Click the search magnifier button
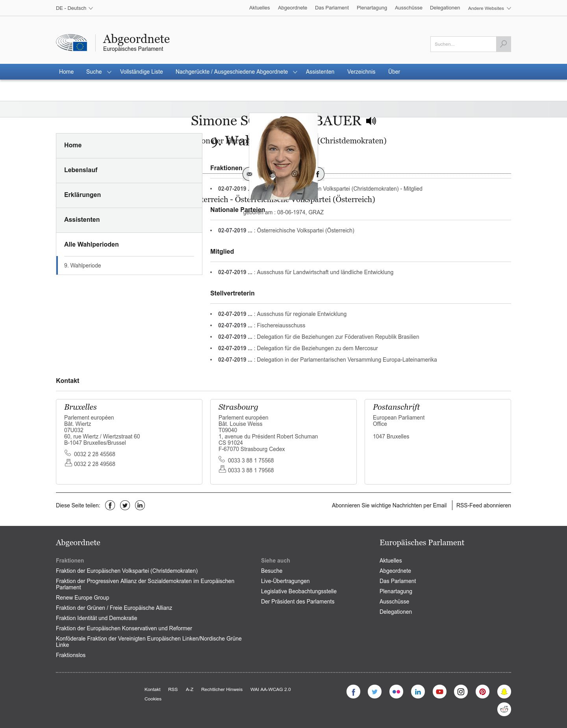 coord(504,44)
